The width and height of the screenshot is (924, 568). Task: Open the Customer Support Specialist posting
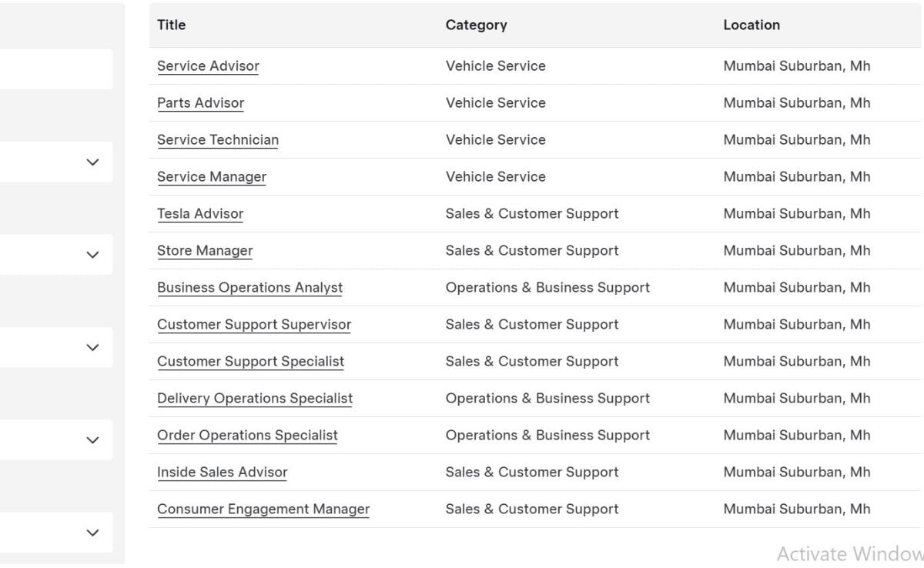(251, 362)
